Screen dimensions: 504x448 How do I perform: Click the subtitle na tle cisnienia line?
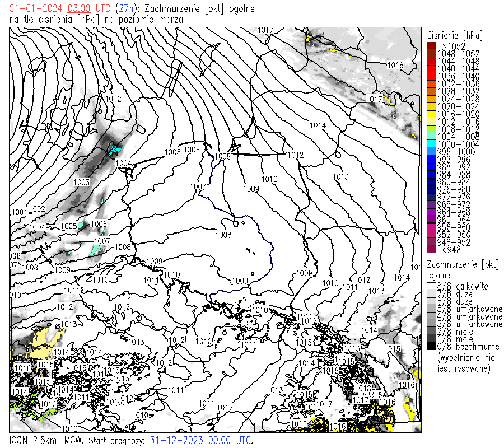click(96, 20)
